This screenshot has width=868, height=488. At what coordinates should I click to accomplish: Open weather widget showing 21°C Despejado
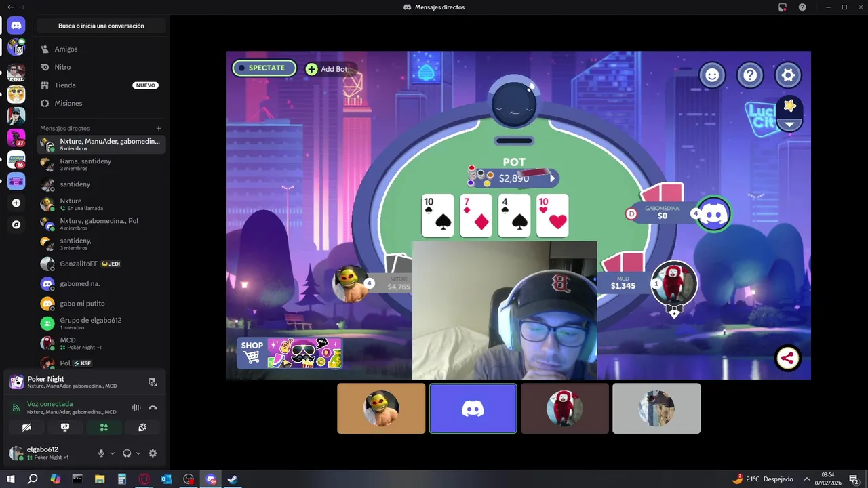tap(763, 479)
